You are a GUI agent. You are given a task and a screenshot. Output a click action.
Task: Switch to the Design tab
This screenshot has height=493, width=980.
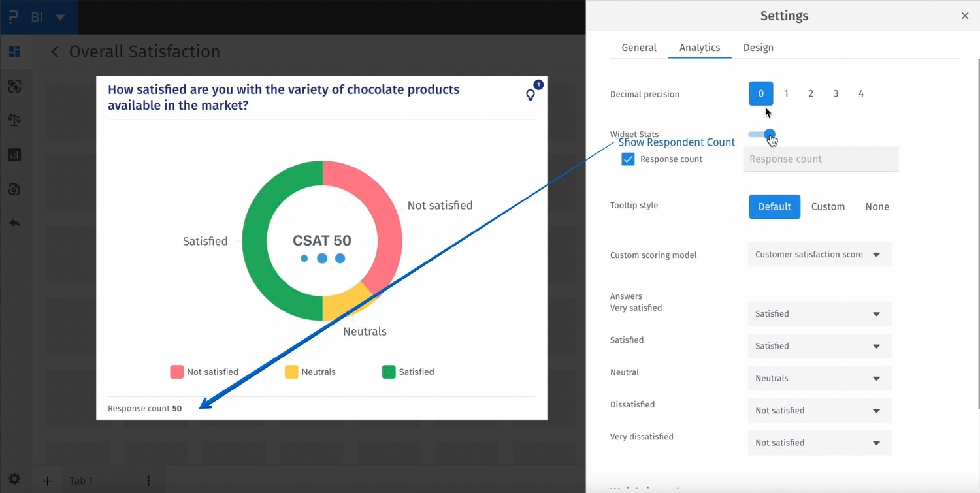[758, 48]
